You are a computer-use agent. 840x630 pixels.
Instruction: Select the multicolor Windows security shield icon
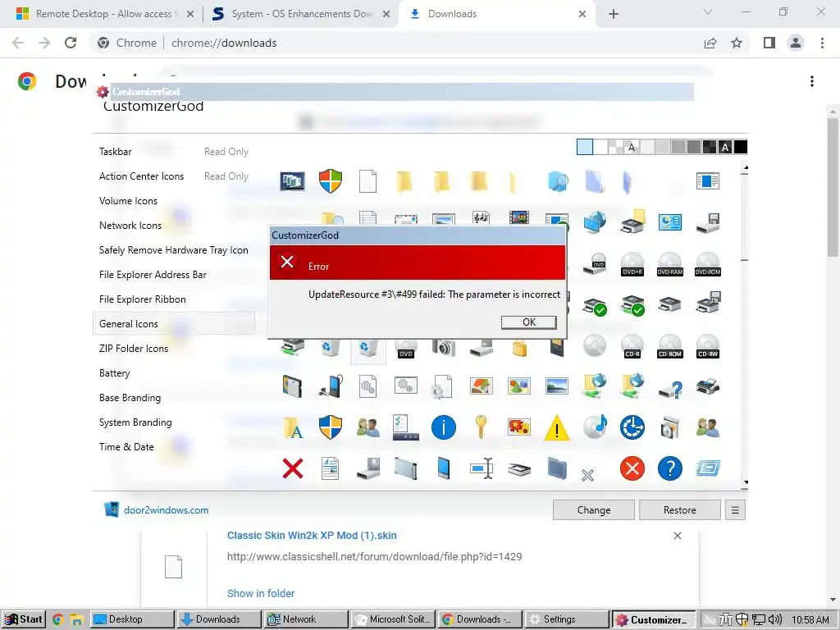(x=330, y=181)
